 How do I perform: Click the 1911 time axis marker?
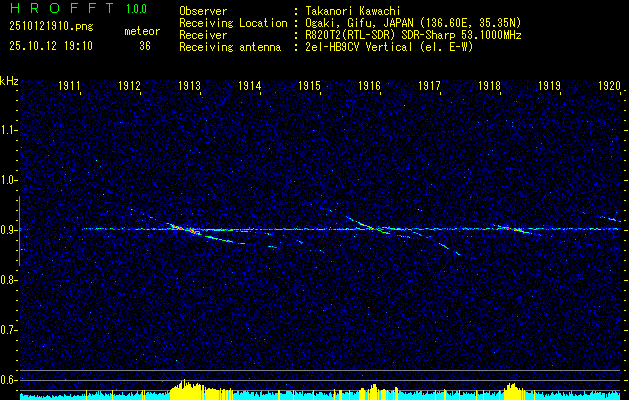pos(69,85)
